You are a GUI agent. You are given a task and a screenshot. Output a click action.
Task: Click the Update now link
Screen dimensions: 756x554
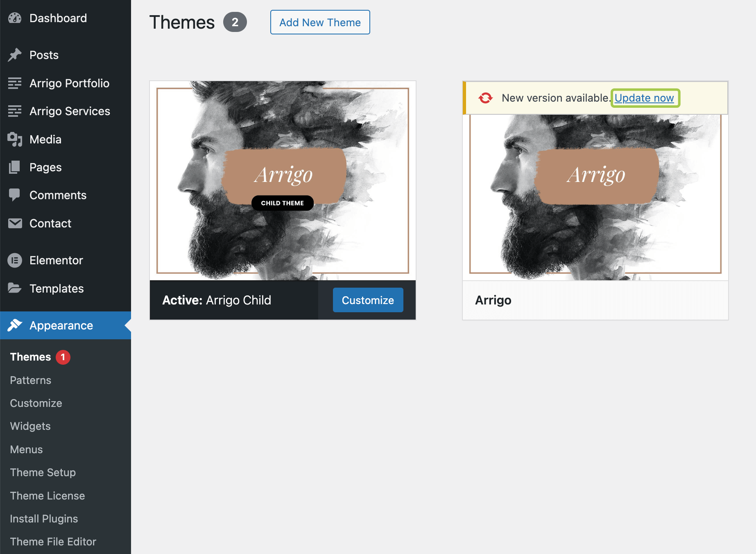pyautogui.click(x=644, y=98)
